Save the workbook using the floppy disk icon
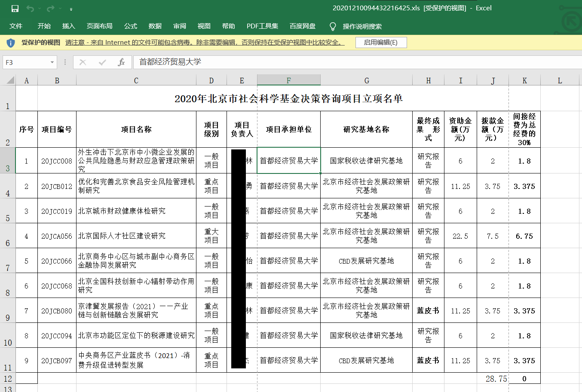 [15, 9]
